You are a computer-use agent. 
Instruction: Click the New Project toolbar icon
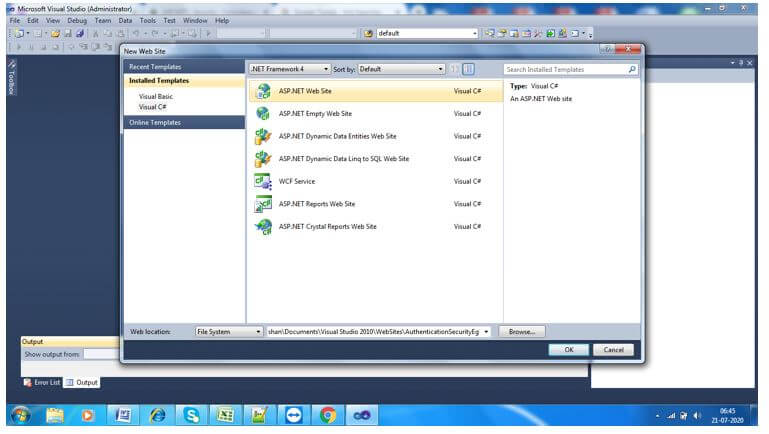(x=19, y=33)
